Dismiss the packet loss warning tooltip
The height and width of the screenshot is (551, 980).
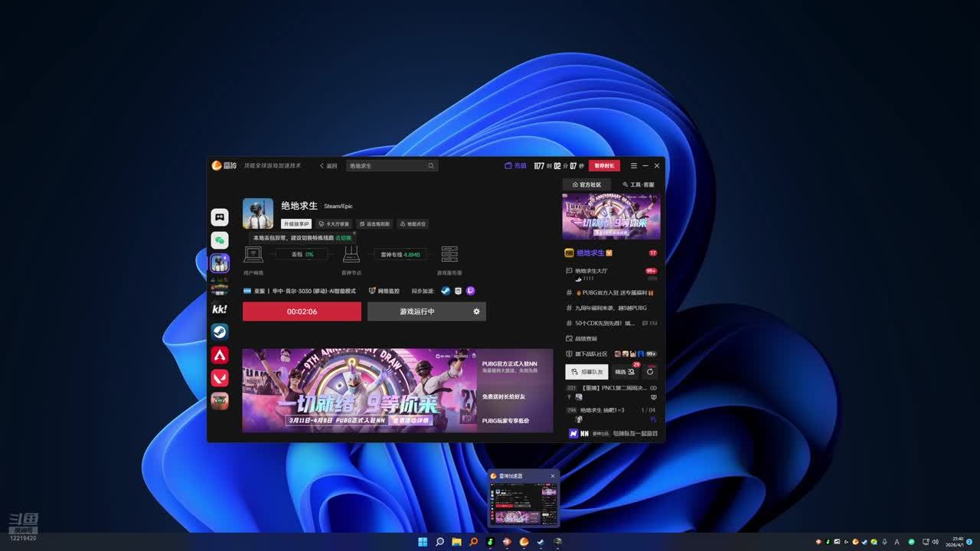tap(354, 233)
